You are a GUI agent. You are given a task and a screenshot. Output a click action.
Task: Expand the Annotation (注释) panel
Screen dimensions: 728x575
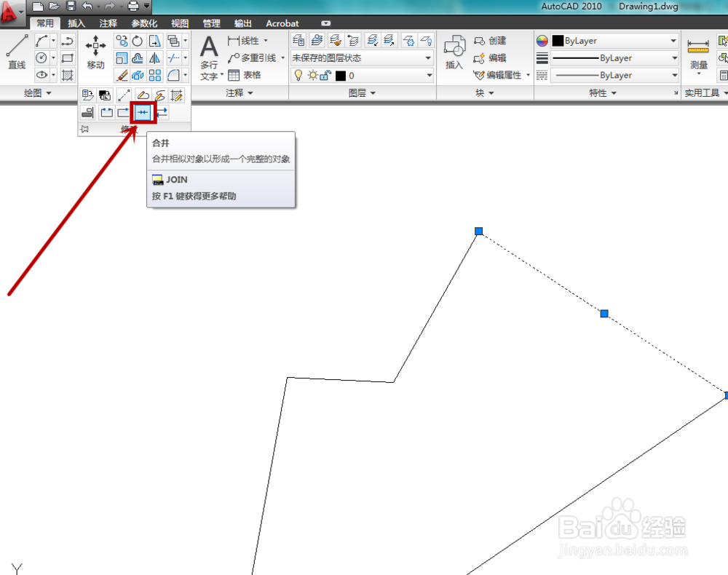click(x=239, y=93)
